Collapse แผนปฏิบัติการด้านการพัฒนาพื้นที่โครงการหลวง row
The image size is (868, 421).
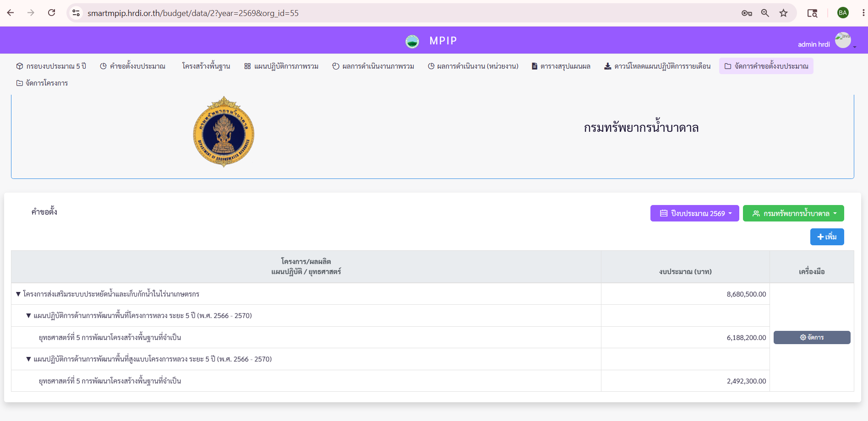tap(28, 316)
